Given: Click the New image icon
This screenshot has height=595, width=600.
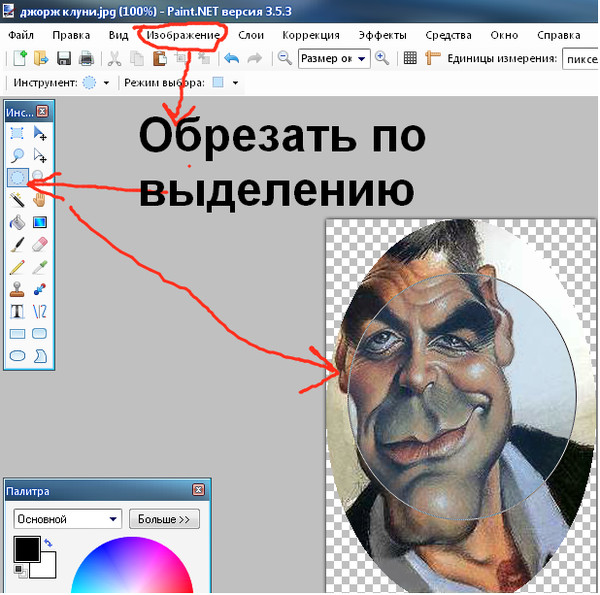Looking at the screenshot, I should [20, 59].
